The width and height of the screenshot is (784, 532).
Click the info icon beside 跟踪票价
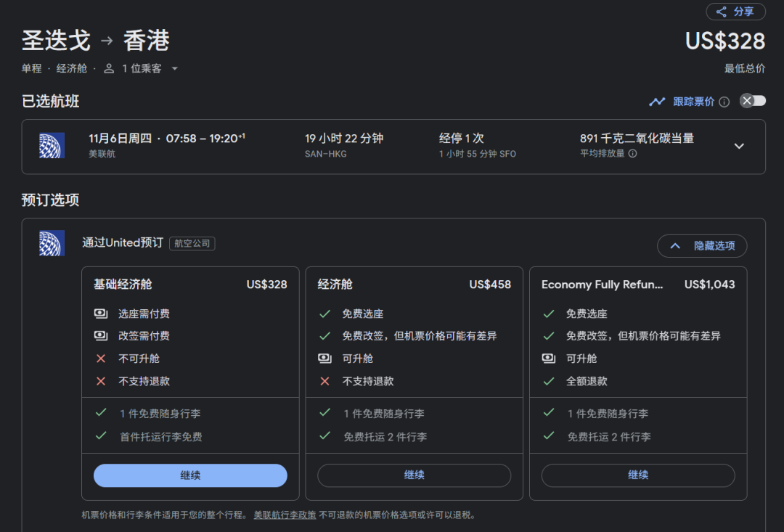click(x=724, y=102)
